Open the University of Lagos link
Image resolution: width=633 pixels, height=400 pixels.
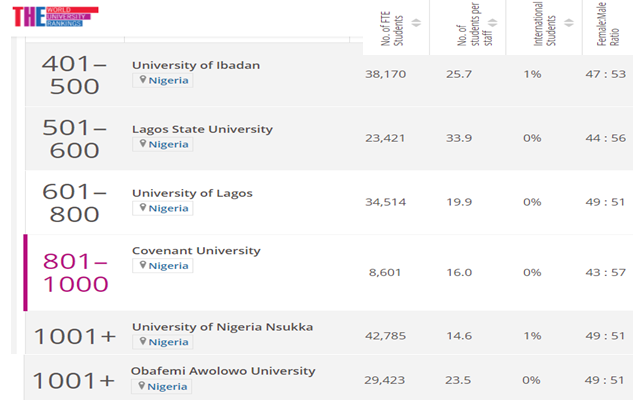192,193
